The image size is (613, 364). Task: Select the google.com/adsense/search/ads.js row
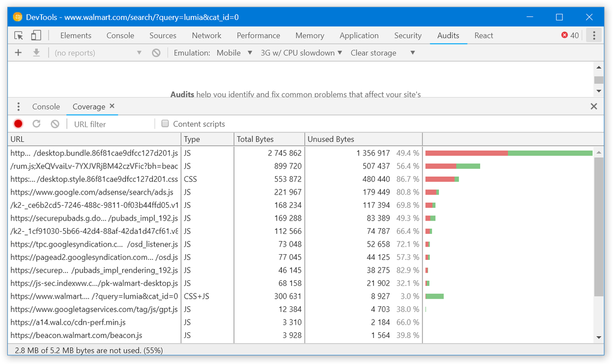pos(301,192)
